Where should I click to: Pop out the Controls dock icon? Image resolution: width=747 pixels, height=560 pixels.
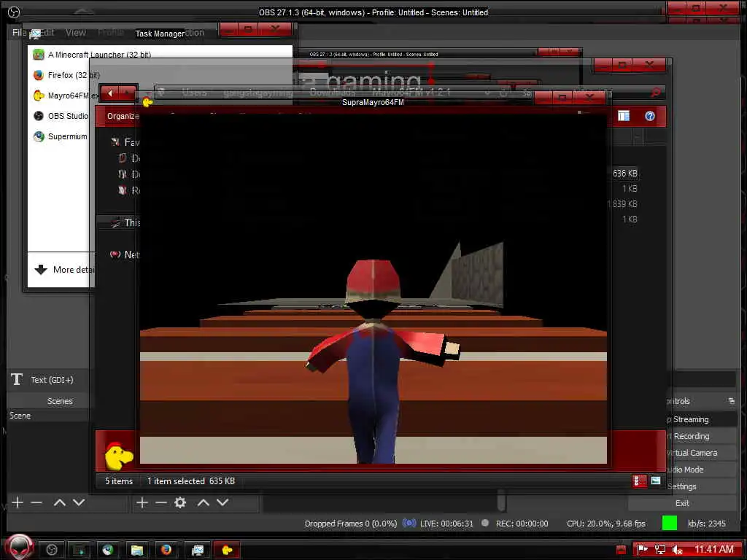731,401
